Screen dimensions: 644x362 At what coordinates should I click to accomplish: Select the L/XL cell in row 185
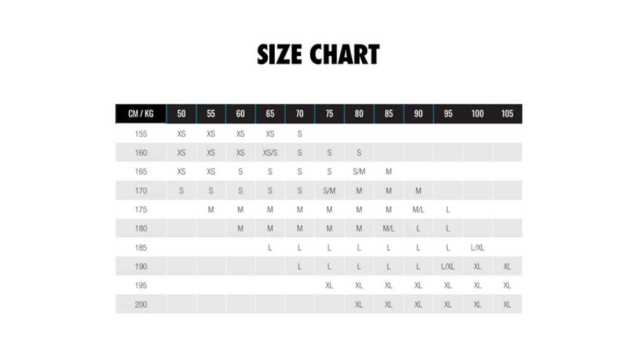tap(478, 248)
